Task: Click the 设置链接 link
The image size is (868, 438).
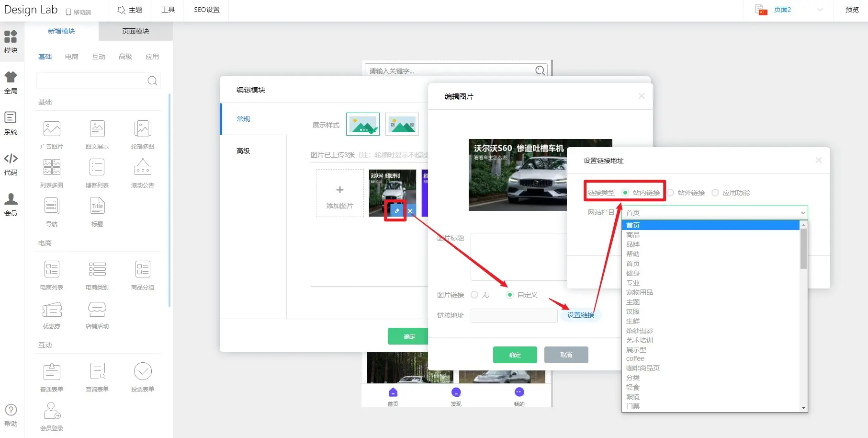Action: [x=580, y=315]
